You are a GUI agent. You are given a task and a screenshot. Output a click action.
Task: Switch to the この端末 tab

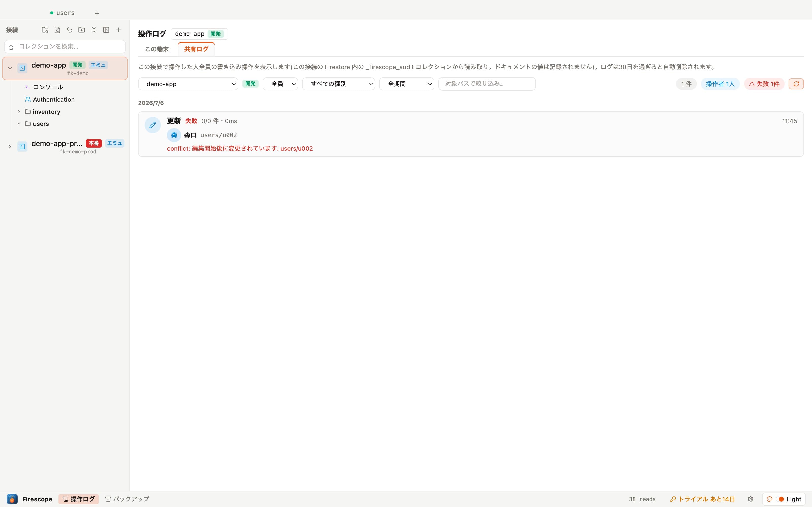point(157,49)
